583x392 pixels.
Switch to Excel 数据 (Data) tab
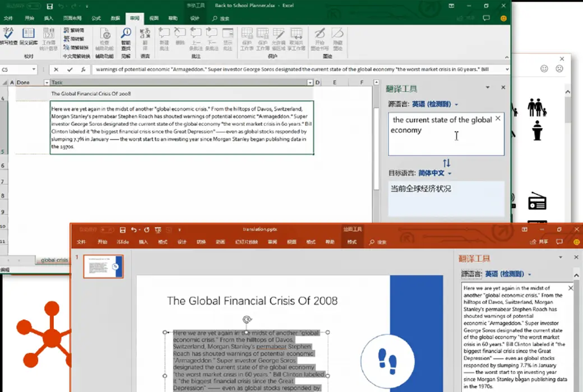(x=115, y=18)
